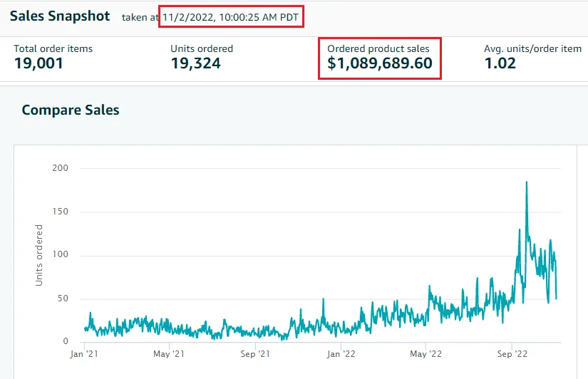Click the Units ordered metric label

point(202,48)
